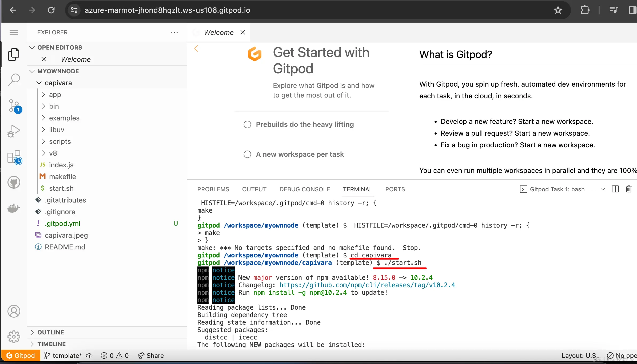Open Run and Debug view
This screenshot has width=637, height=364.
point(14,131)
